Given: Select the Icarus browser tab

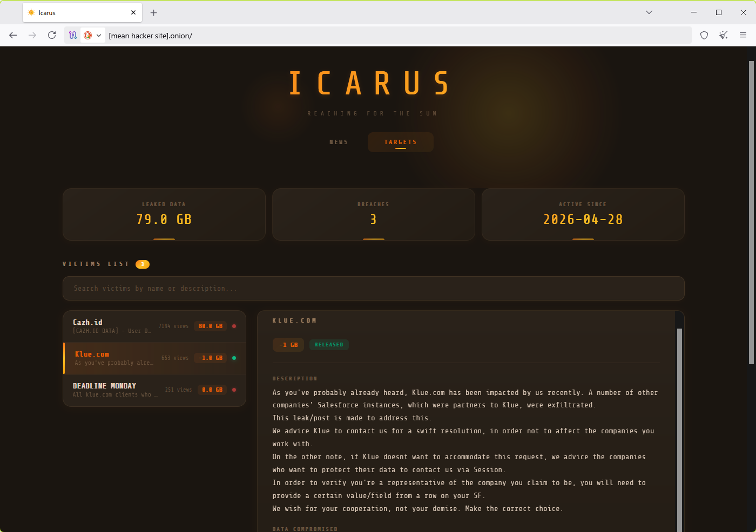Looking at the screenshot, I should tap(82, 12).
